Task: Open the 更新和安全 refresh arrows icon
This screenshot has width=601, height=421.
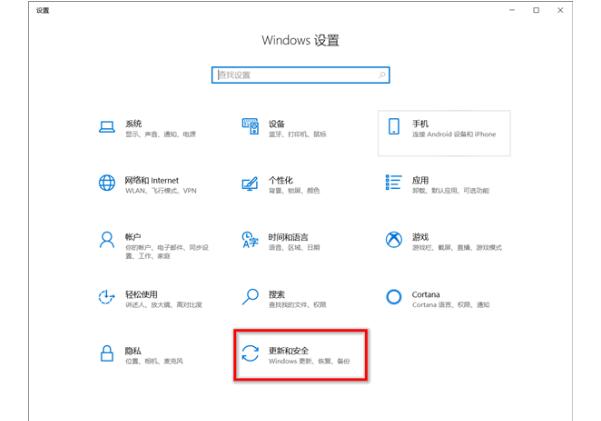Action: coord(250,354)
